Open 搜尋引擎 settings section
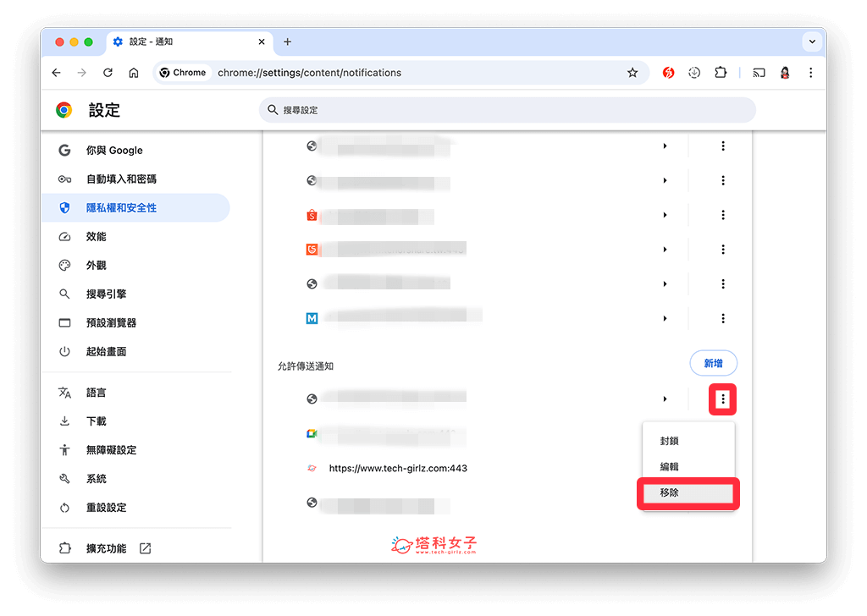867x616 pixels. coord(136,294)
